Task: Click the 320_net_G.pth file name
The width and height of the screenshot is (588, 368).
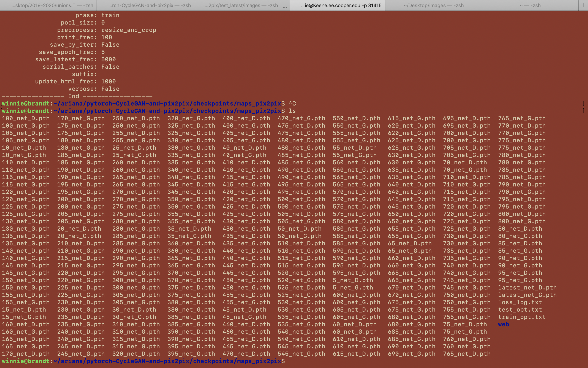Action: coord(191,118)
